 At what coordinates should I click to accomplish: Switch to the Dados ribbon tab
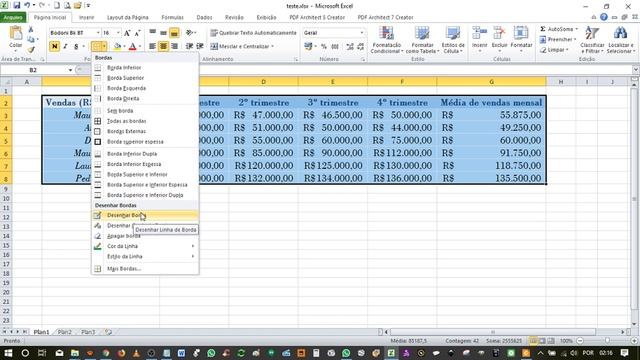pos(204,18)
